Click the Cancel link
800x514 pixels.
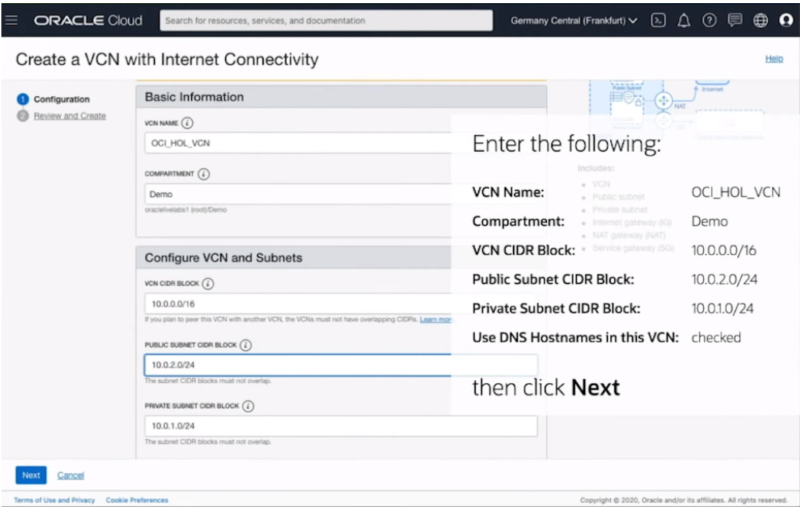click(70, 475)
